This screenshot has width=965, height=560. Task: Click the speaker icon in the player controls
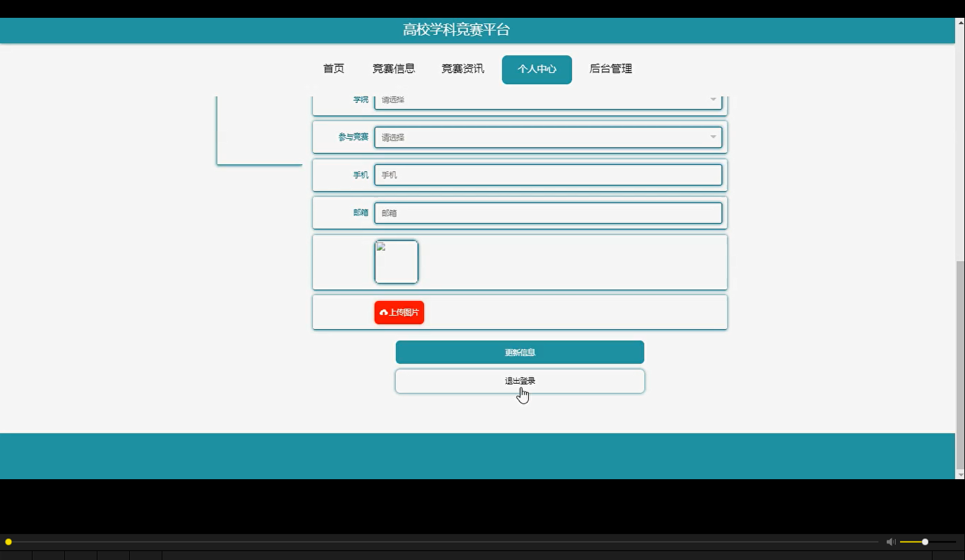(891, 542)
